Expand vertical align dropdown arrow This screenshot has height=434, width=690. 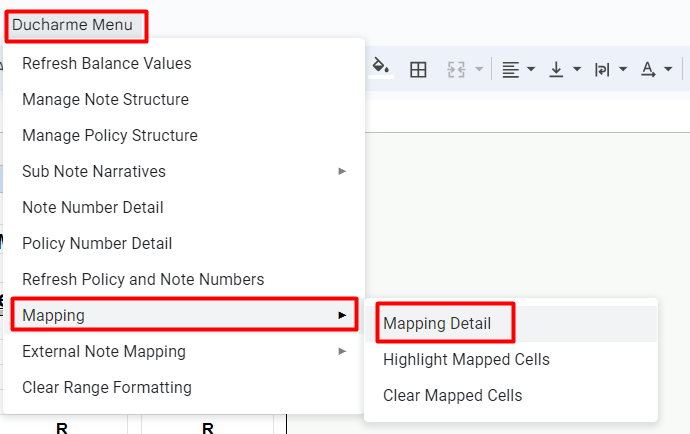tap(576, 69)
